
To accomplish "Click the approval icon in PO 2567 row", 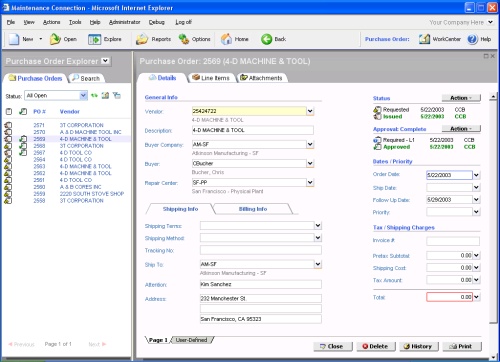I will click(23, 153).
